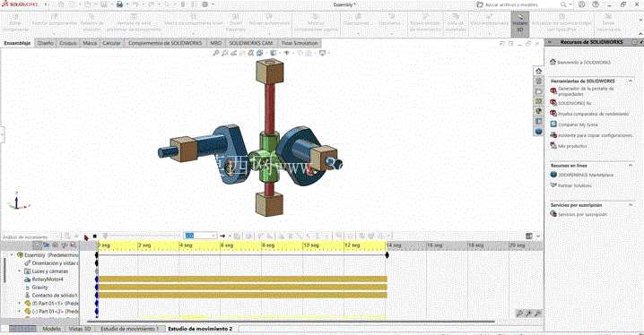Switch to the Diseño ribbon tab
Image resolution: width=644 pixels, height=335 pixels.
click(x=45, y=43)
